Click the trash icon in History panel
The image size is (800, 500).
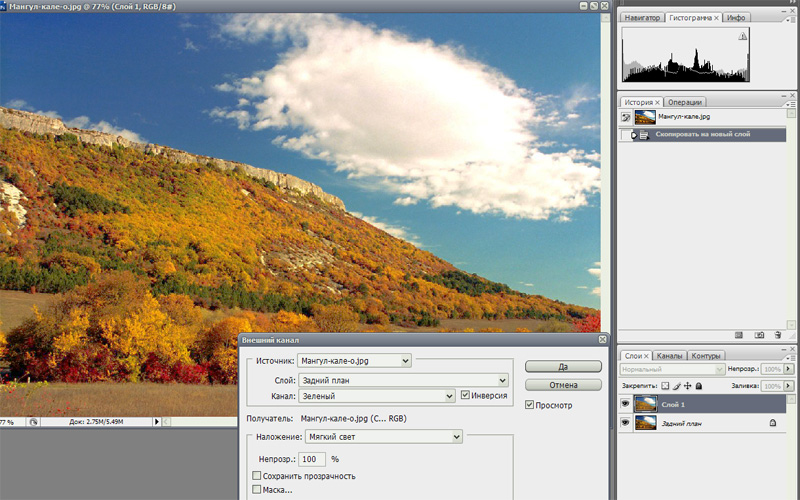(x=779, y=335)
